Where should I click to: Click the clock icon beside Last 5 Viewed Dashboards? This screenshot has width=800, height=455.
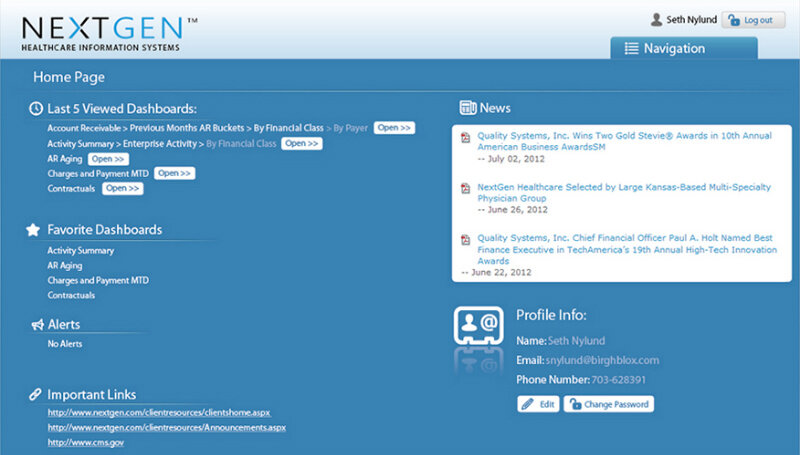35,108
